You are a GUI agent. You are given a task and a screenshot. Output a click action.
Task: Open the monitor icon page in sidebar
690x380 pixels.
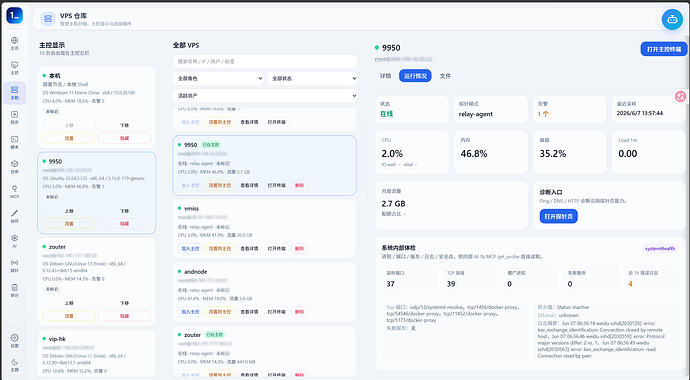click(15, 68)
